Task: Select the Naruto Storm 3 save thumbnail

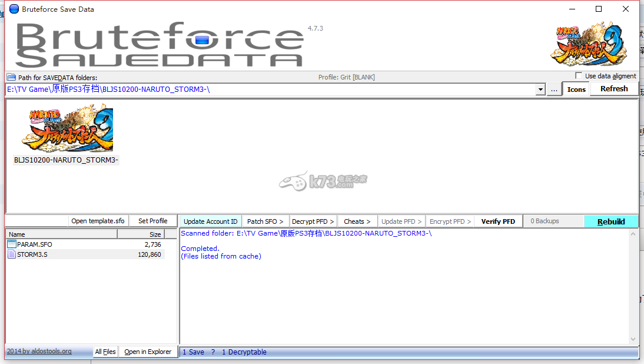Action: 67,130
